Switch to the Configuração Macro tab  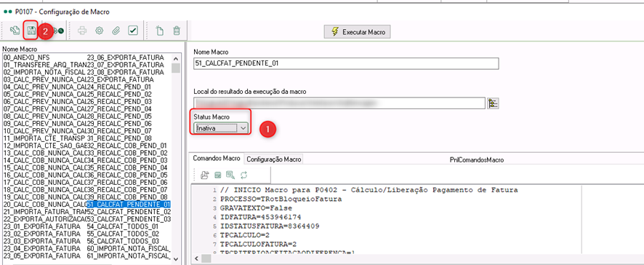pos(274,159)
